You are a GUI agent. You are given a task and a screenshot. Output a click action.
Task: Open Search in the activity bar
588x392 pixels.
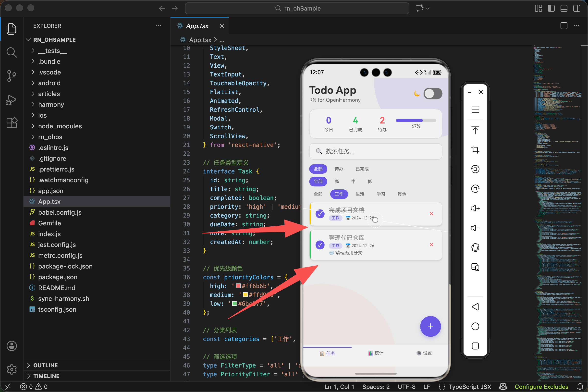(x=12, y=52)
